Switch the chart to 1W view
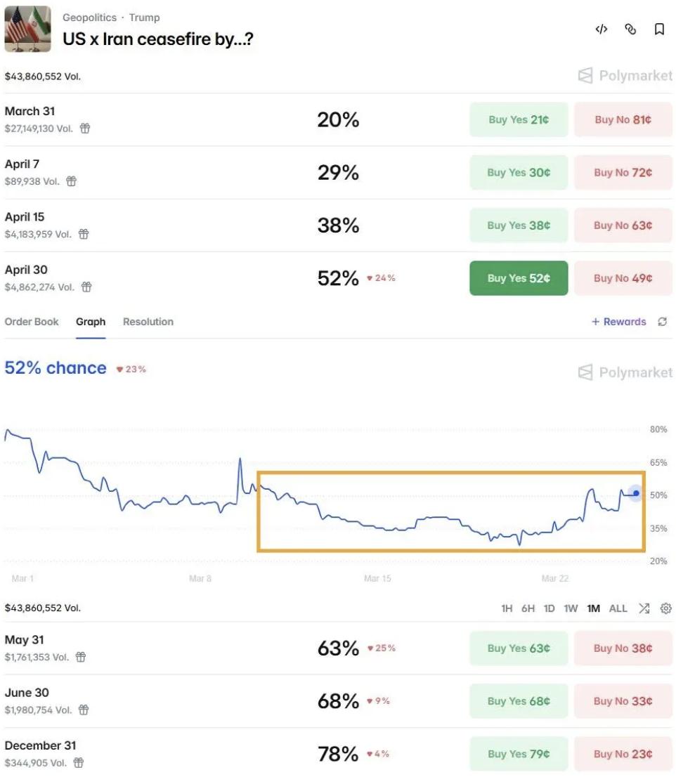 571,608
